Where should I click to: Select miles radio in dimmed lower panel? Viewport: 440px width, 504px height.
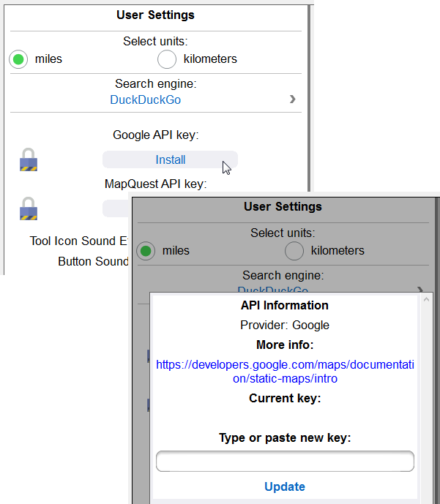(x=146, y=251)
